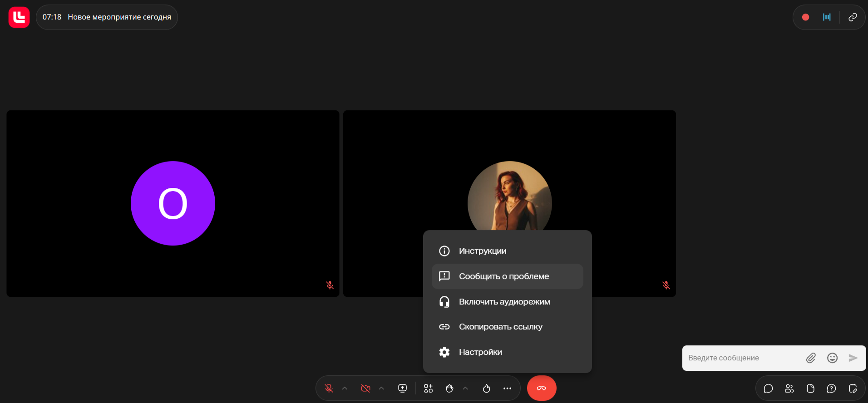Open the files panel icon
The width and height of the screenshot is (868, 403).
coord(810,388)
